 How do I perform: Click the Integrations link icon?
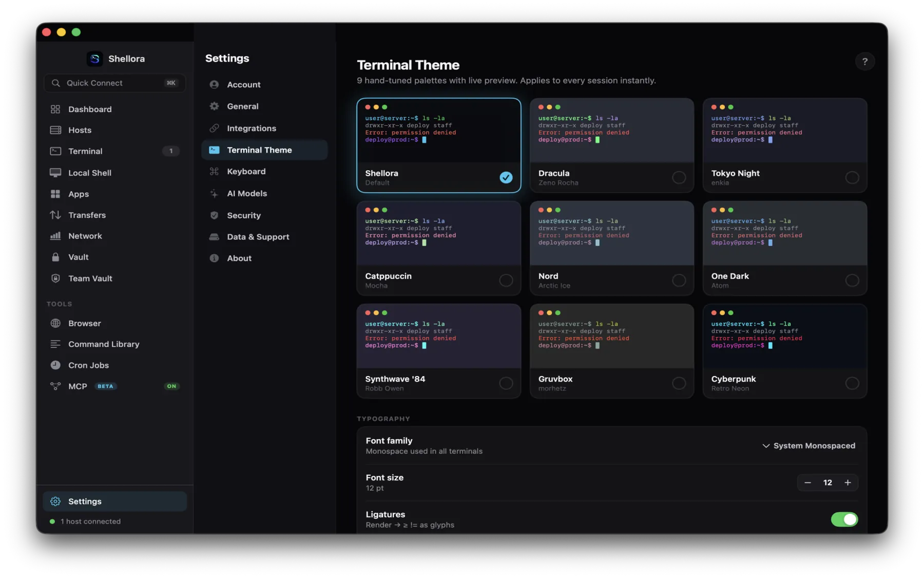(214, 128)
